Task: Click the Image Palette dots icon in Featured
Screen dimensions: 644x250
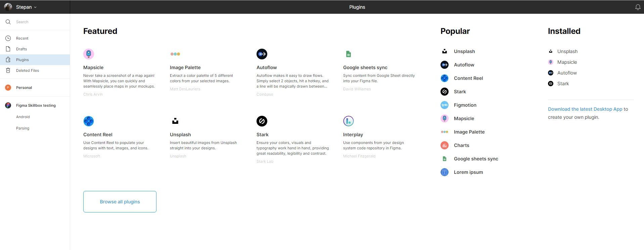Action: point(175,54)
